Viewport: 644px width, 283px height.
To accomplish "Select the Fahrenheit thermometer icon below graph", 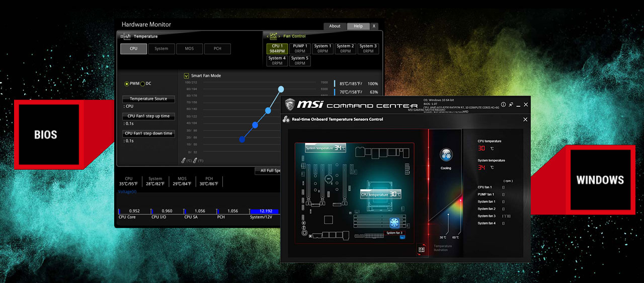I will [195, 160].
